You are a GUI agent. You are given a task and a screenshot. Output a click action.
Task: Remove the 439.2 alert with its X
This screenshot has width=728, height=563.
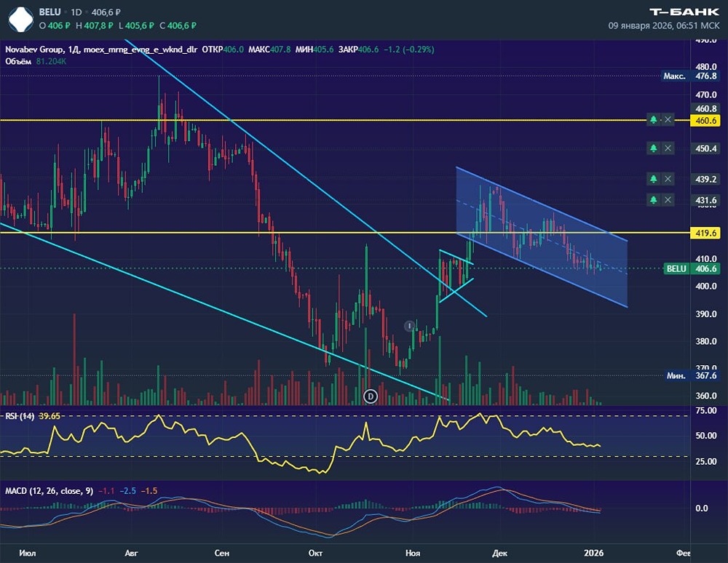668,179
